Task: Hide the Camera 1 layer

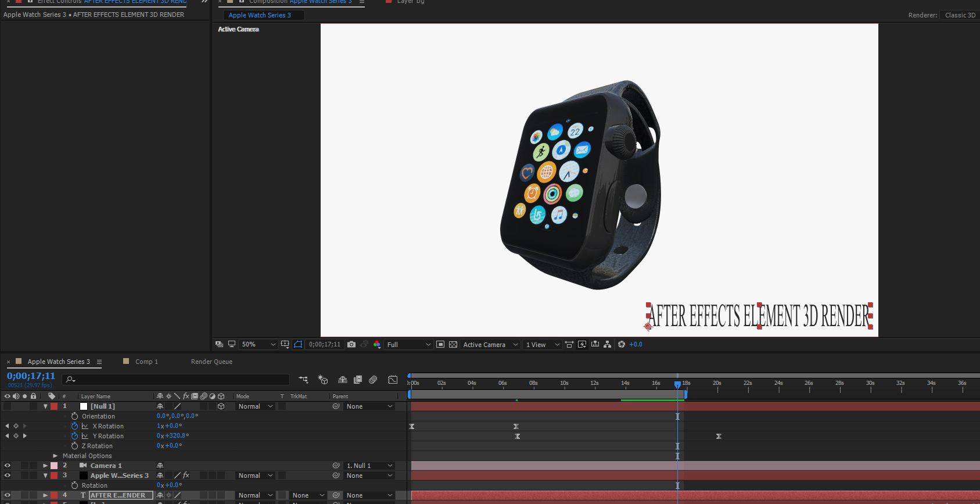Action: (x=7, y=466)
